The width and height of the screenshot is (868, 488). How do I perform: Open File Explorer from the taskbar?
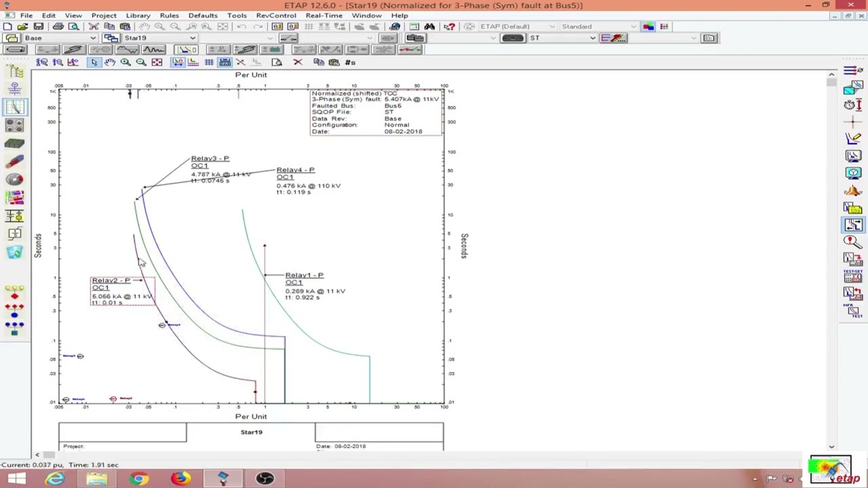[97, 479]
